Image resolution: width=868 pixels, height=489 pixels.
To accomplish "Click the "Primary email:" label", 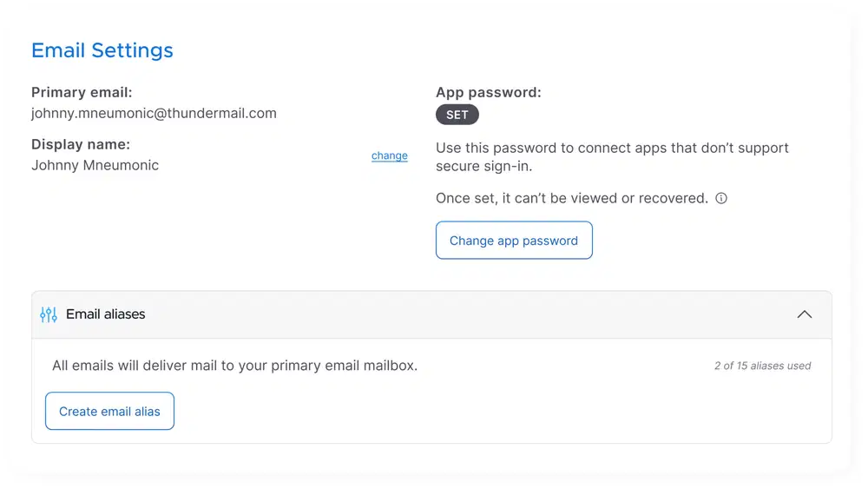I will click(82, 92).
